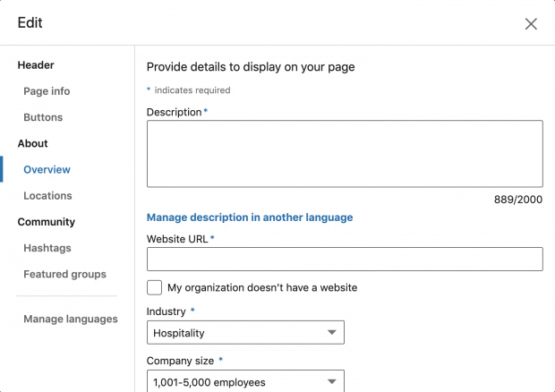The width and height of the screenshot is (555, 392).
Task: Click the About group heading in sidebar
Action: 33,143
